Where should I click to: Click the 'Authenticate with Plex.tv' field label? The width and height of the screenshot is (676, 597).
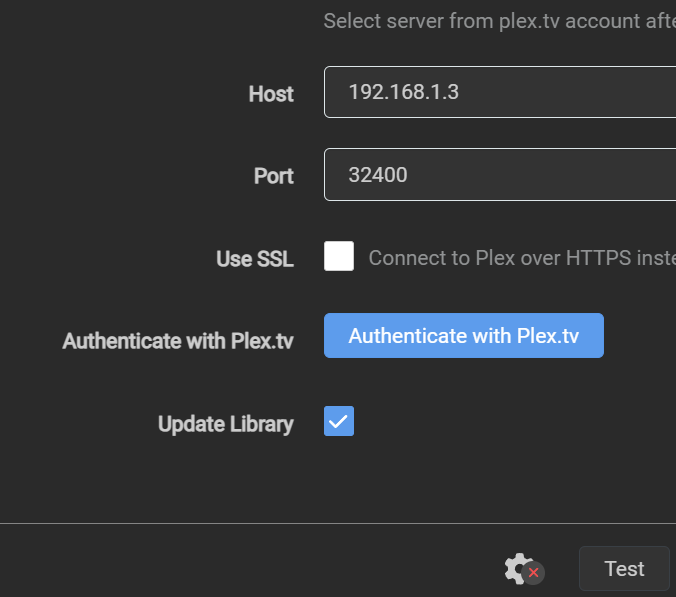pos(178,341)
